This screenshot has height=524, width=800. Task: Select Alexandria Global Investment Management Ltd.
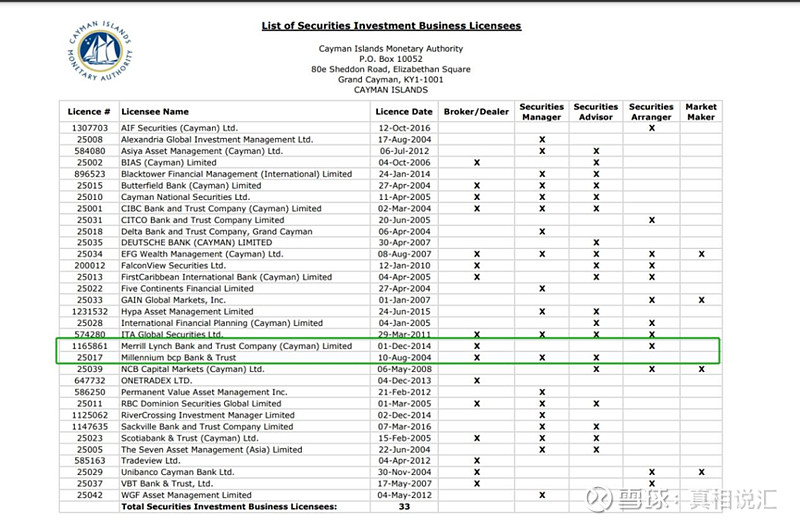(x=217, y=139)
